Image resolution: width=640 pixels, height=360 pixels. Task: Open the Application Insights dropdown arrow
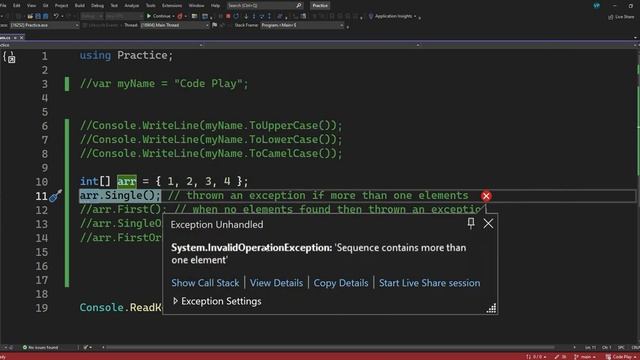(x=415, y=16)
